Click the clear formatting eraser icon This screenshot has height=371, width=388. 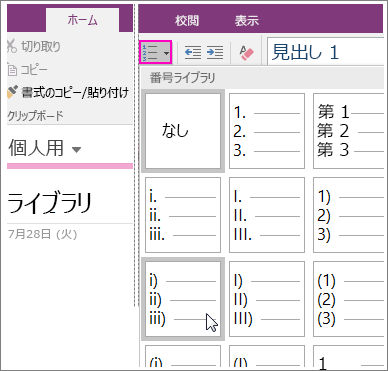[246, 53]
